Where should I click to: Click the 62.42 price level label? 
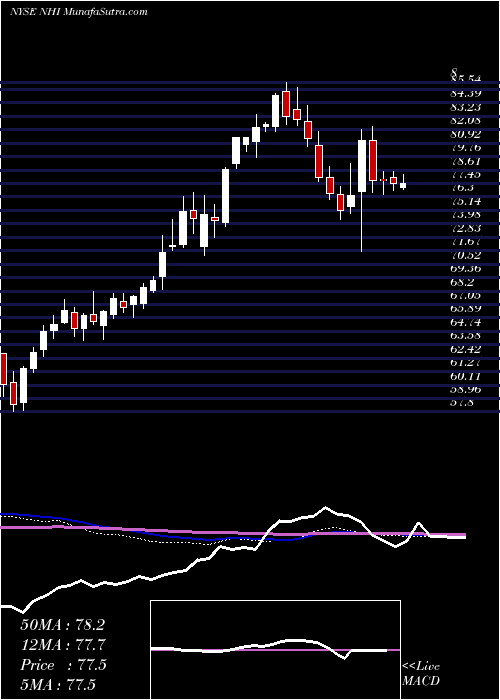(466, 349)
